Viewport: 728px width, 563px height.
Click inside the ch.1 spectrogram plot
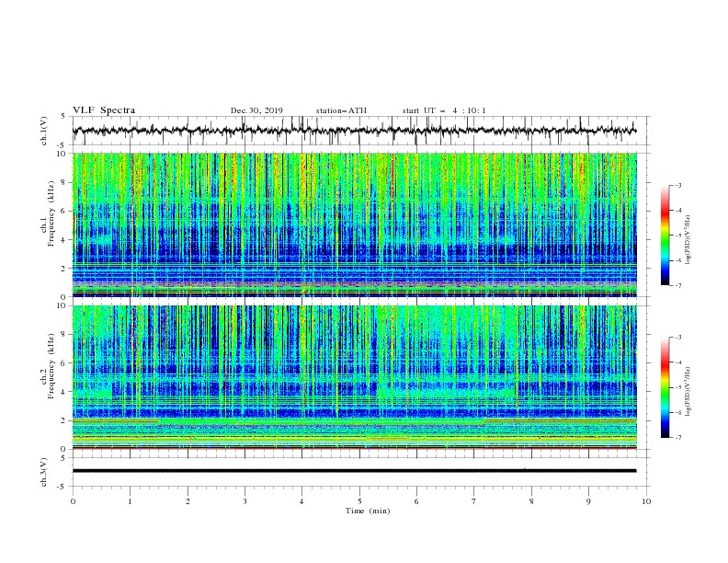coord(354,224)
